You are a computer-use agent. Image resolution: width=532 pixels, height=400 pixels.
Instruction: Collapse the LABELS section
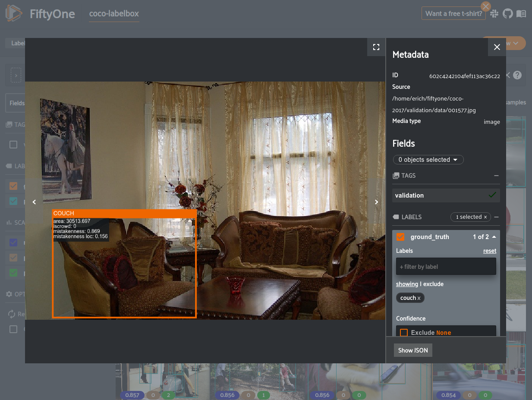[x=496, y=217]
